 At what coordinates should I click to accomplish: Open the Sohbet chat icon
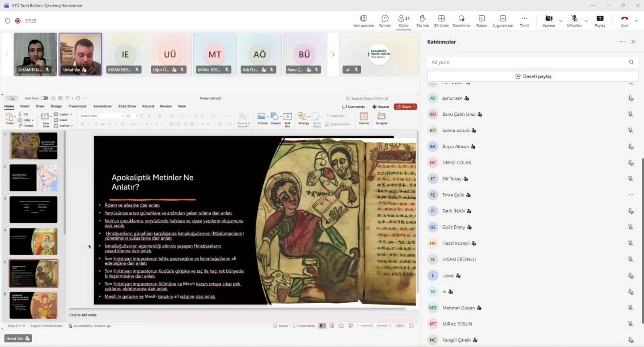tap(385, 19)
